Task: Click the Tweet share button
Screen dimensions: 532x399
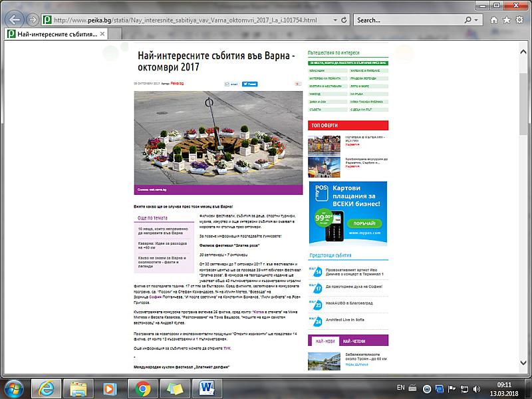Action: point(249,84)
